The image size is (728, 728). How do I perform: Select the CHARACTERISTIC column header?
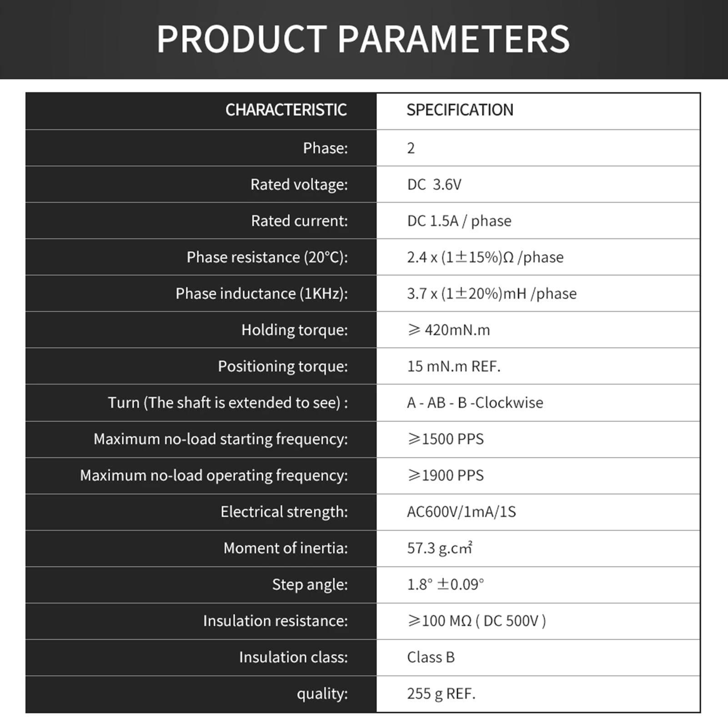pyautogui.click(x=286, y=110)
